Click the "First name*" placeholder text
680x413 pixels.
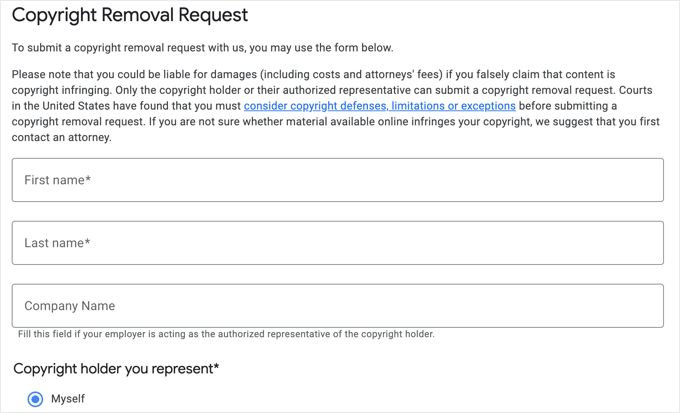[57, 181]
